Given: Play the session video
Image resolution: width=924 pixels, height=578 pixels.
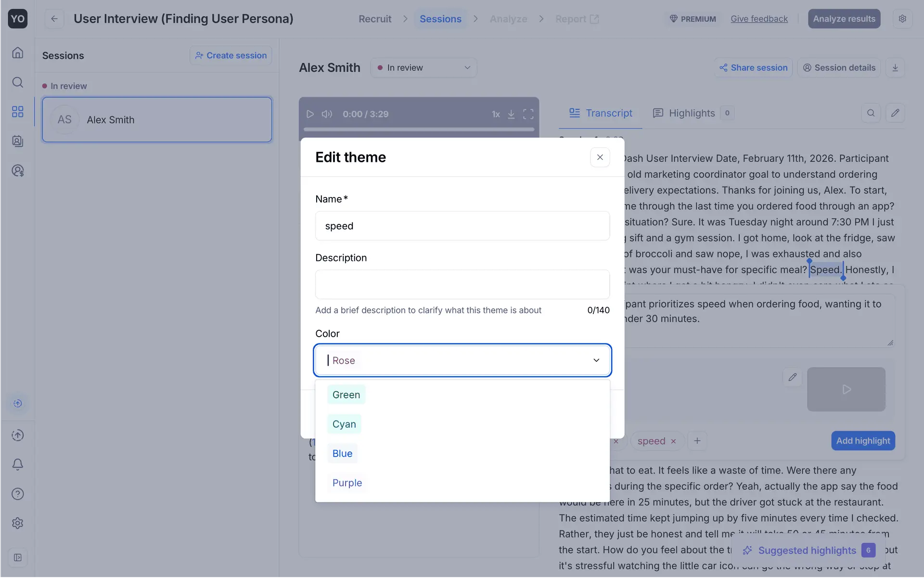Looking at the screenshot, I should 310,114.
